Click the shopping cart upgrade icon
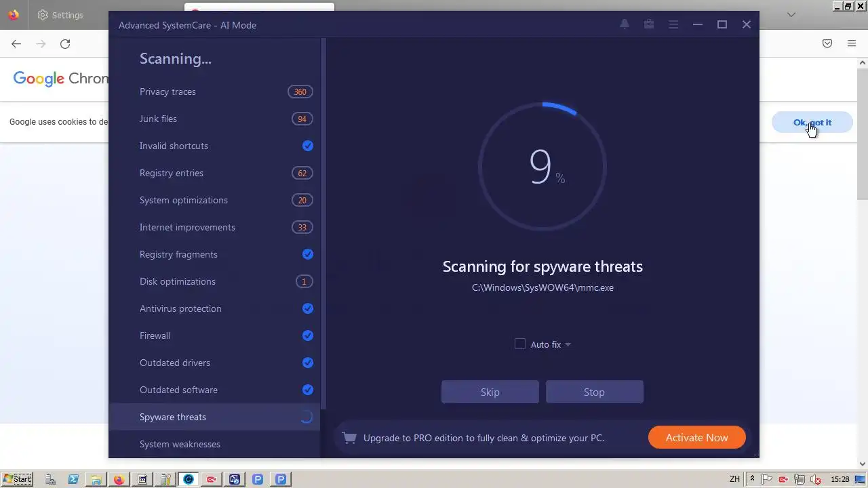 [x=349, y=438]
